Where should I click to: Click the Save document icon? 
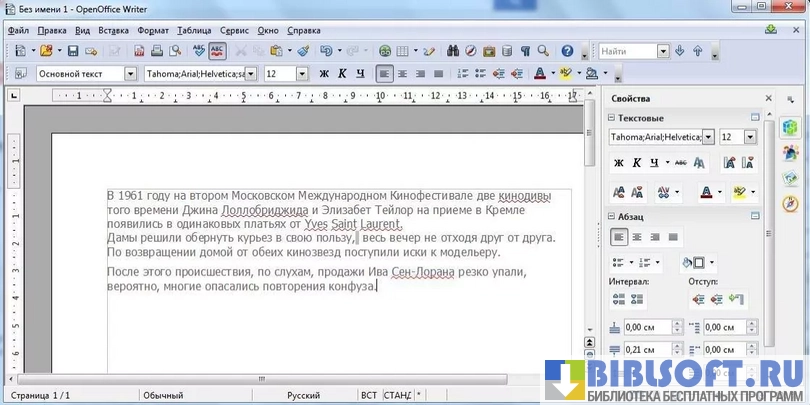click(x=72, y=51)
